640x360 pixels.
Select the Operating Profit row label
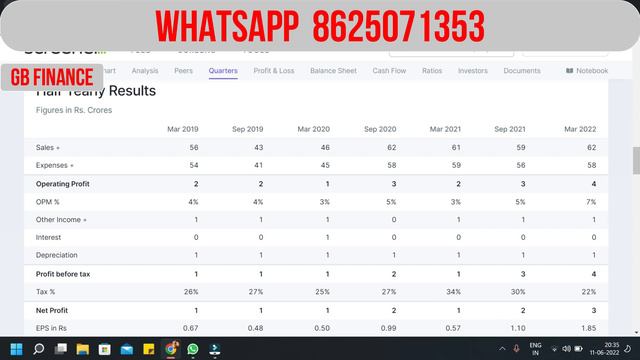point(62,184)
